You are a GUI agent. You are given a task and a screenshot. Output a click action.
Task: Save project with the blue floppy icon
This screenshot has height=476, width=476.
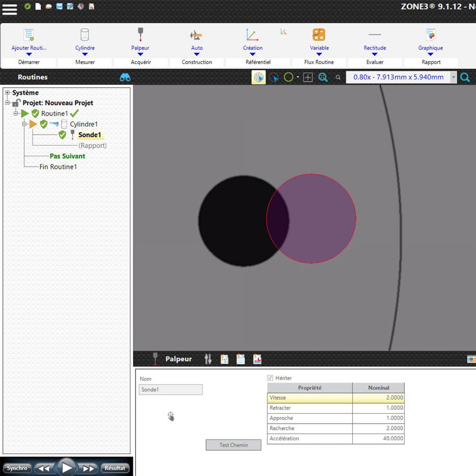point(59,6)
